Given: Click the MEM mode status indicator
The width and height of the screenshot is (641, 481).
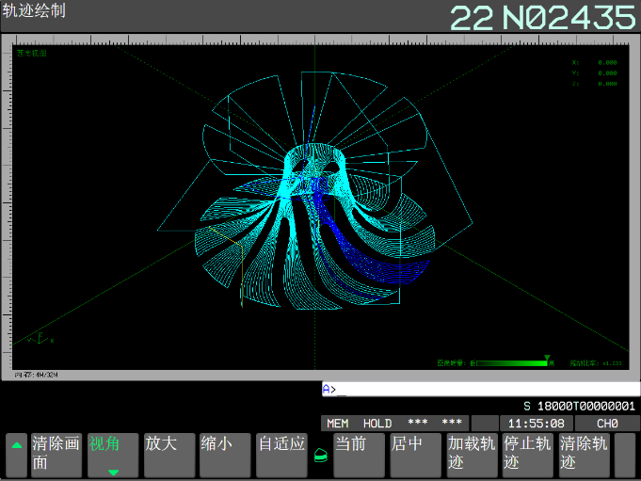Looking at the screenshot, I should click(338, 423).
